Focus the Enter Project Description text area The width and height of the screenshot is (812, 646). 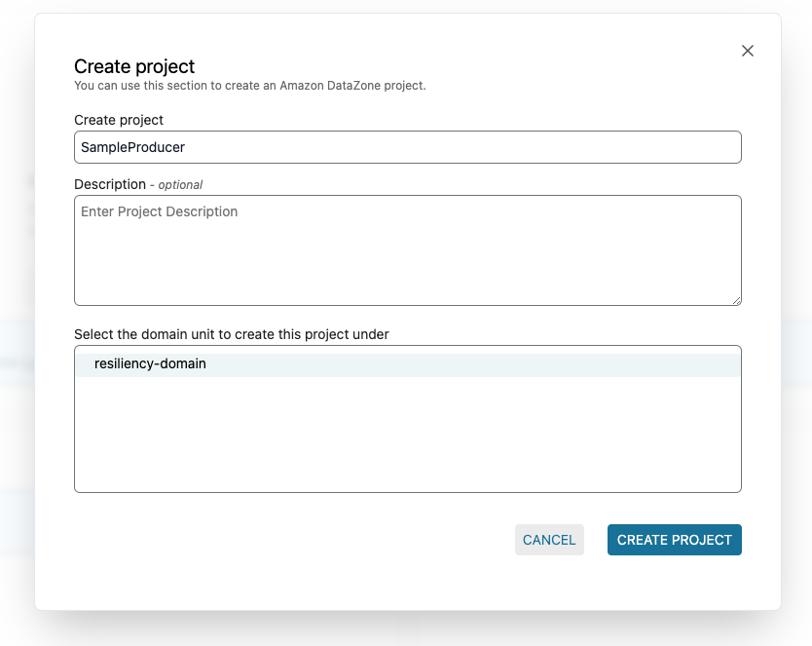(407, 244)
